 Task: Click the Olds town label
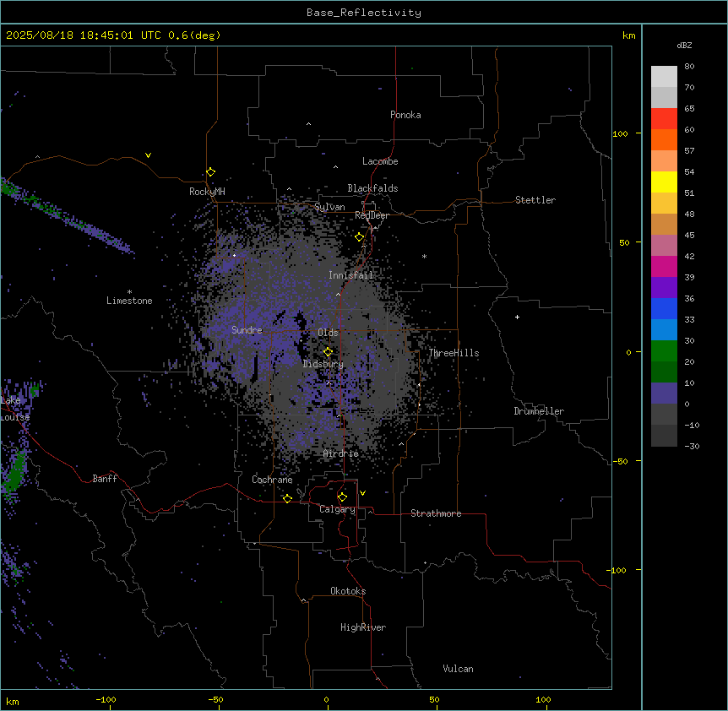click(x=328, y=333)
